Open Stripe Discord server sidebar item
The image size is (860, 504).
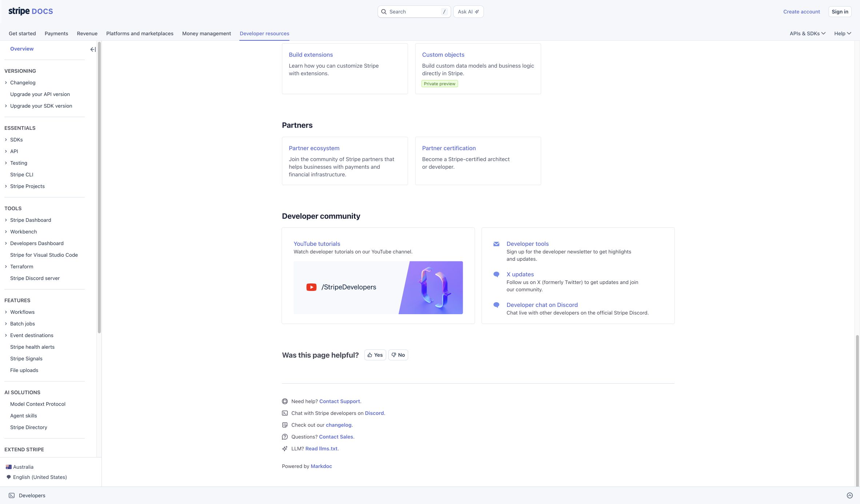coord(35,278)
